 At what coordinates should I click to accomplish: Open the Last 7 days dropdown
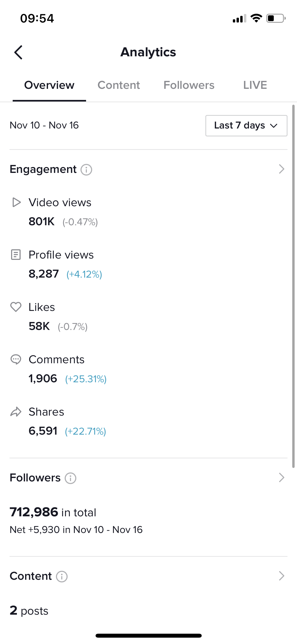click(246, 126)
